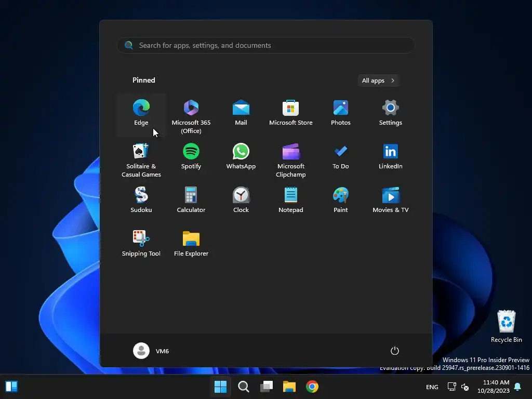Open the Edge browser pinned app
The height and width of the screenshot is (399, 532).
tap(141, 114)
